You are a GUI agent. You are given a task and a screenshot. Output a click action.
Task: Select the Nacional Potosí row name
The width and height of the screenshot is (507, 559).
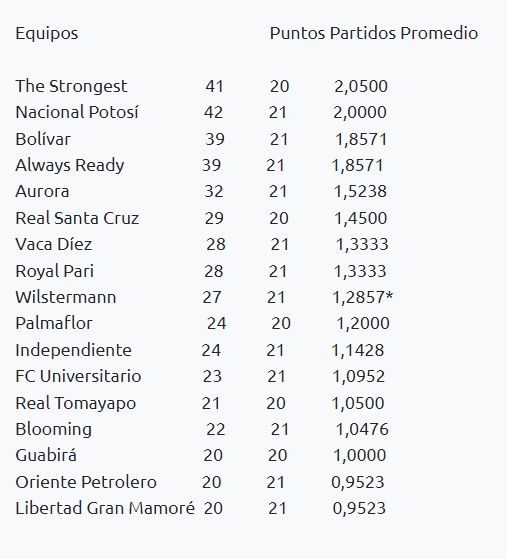77,112
